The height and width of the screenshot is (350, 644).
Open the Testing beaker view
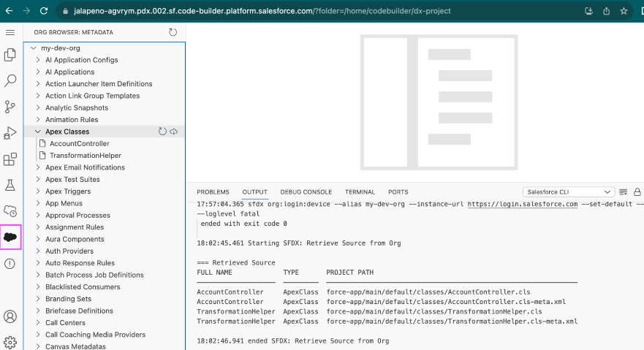(10, 186)
